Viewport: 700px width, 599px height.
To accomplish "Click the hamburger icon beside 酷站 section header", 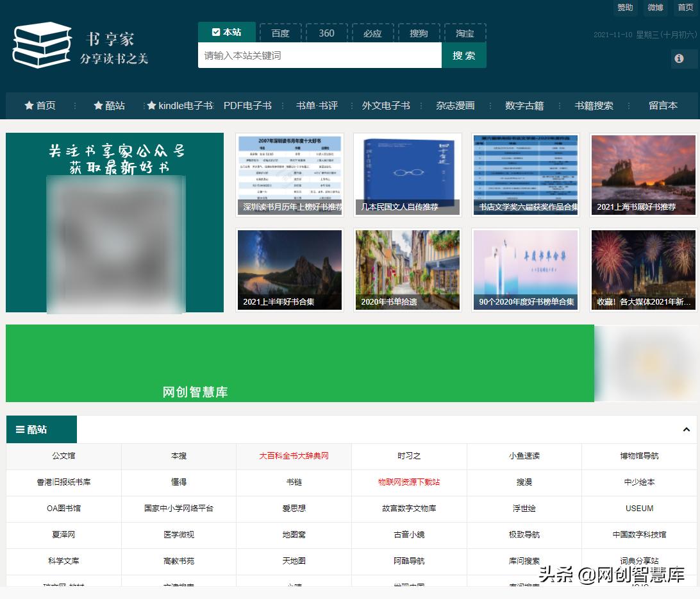I will pyautogui.click(x=19, y=428).
